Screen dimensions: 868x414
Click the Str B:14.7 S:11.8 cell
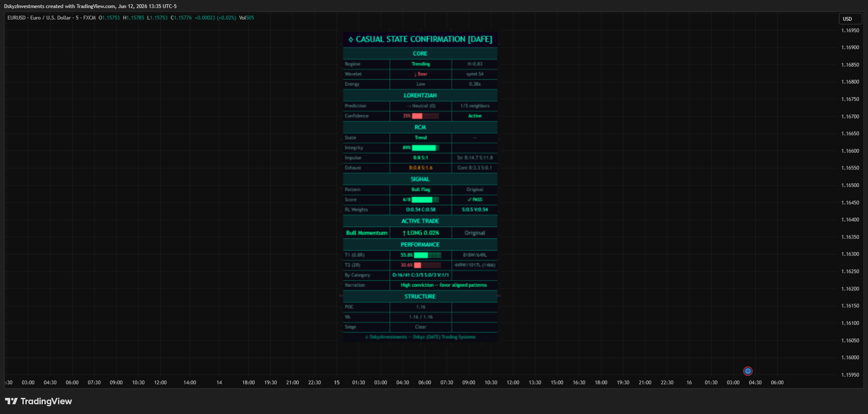[475, 158]
